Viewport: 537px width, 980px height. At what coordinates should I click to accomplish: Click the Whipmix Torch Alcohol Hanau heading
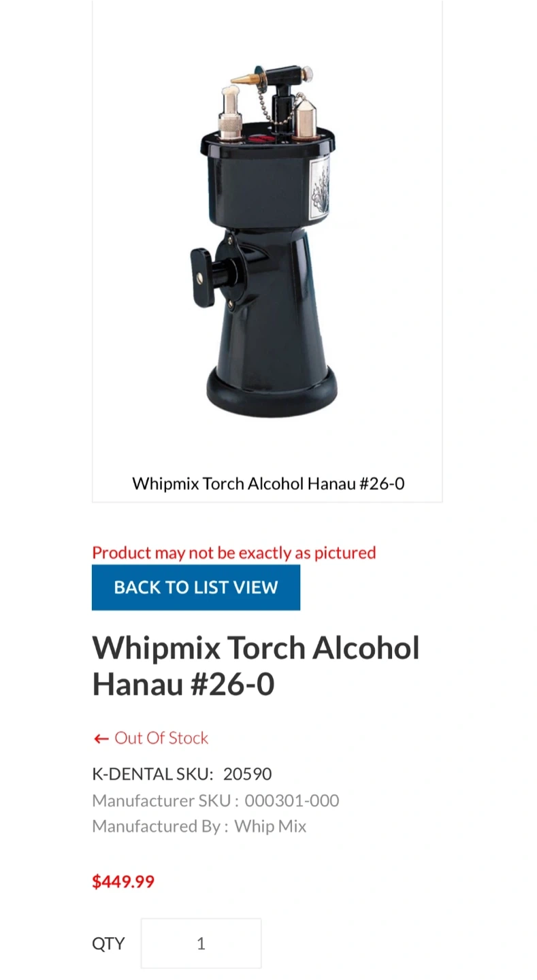(256, 666)
